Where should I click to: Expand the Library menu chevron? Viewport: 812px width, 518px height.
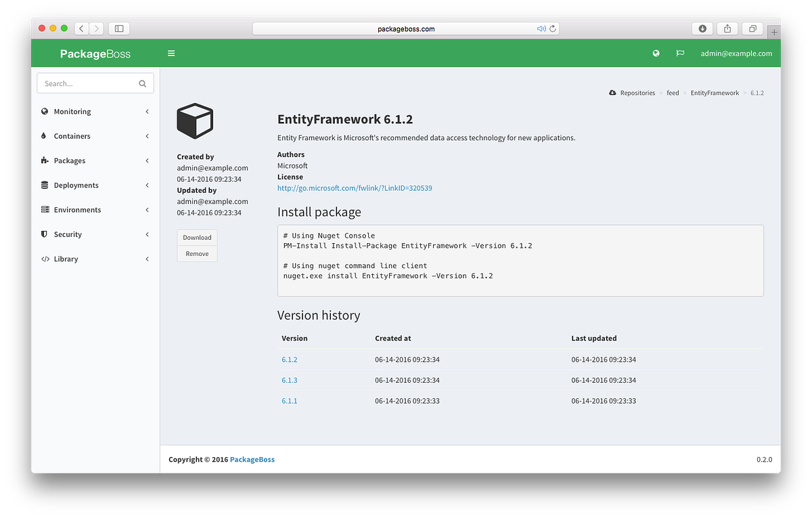pos(148,259)
